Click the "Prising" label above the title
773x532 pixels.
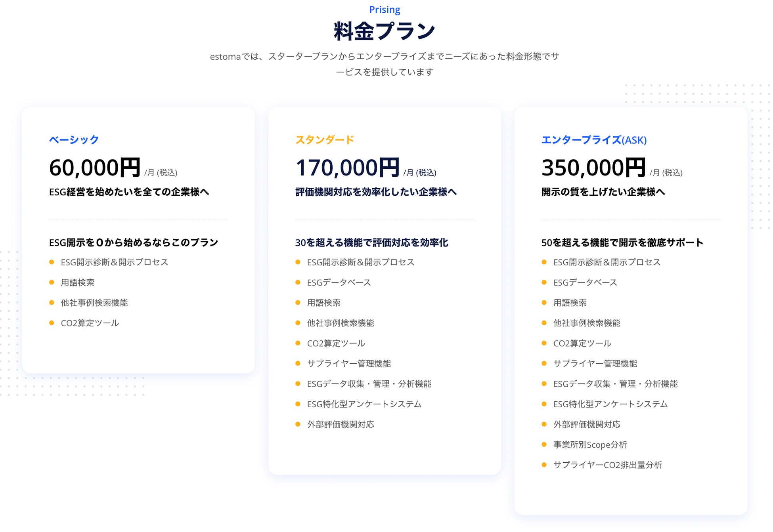click(385, 10)
